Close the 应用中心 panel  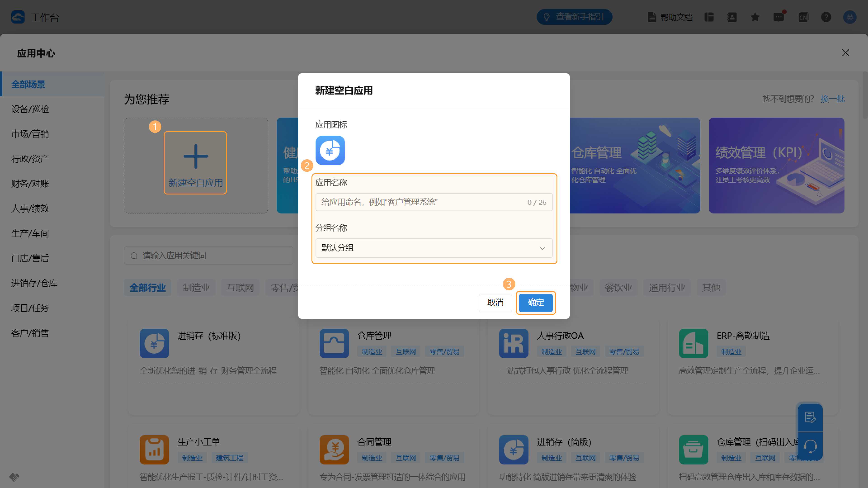pos(845,53)
